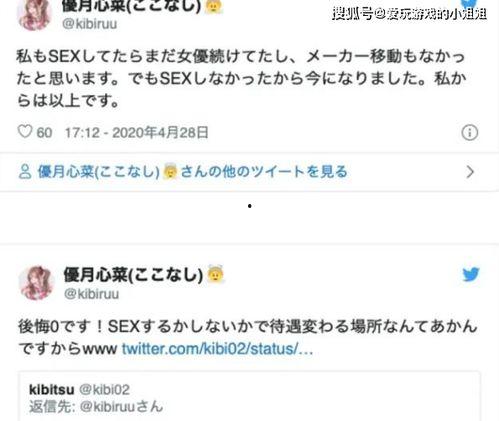Click the @kibi02 handle in the quoted tweet
This screenshot has width=499, height=421.
[x=104, y=390]
